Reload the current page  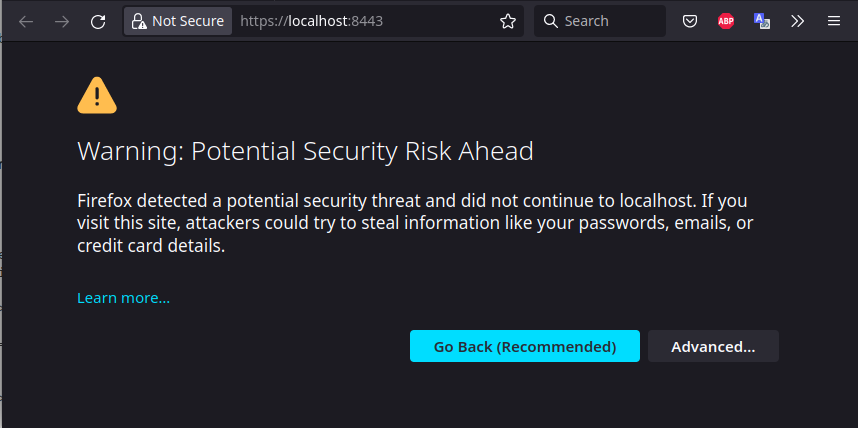coord(98,21)
